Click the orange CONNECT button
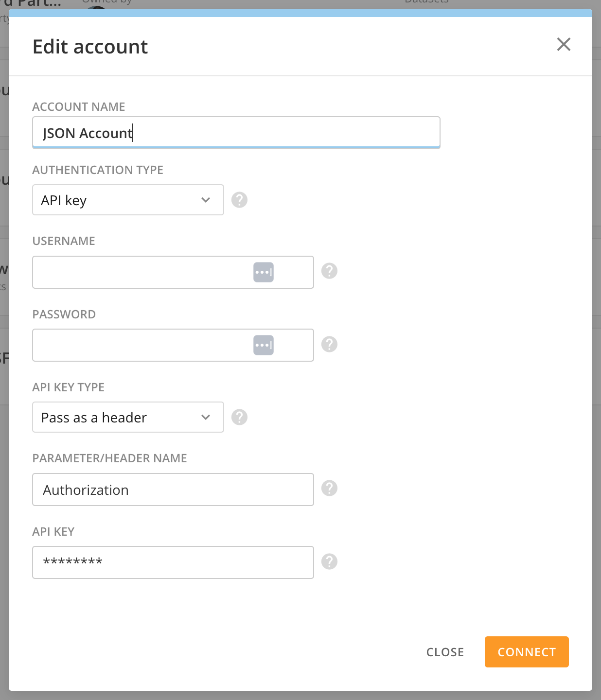Screen dimensions: 601x700 point(527,652)
